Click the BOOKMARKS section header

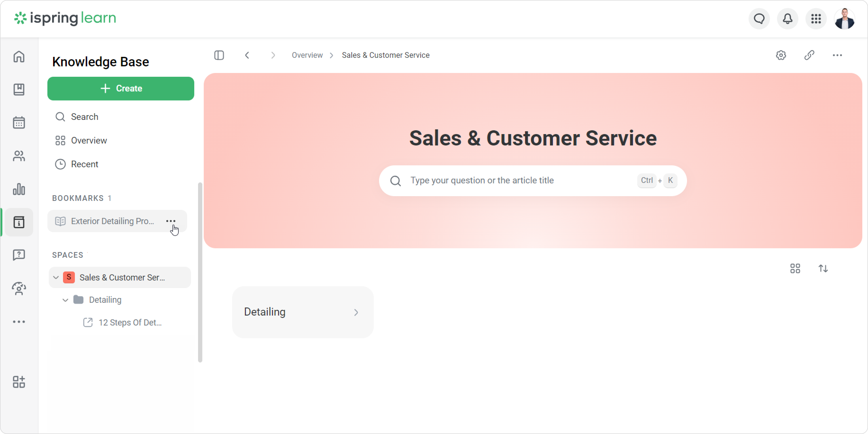[x=78, y=198]
